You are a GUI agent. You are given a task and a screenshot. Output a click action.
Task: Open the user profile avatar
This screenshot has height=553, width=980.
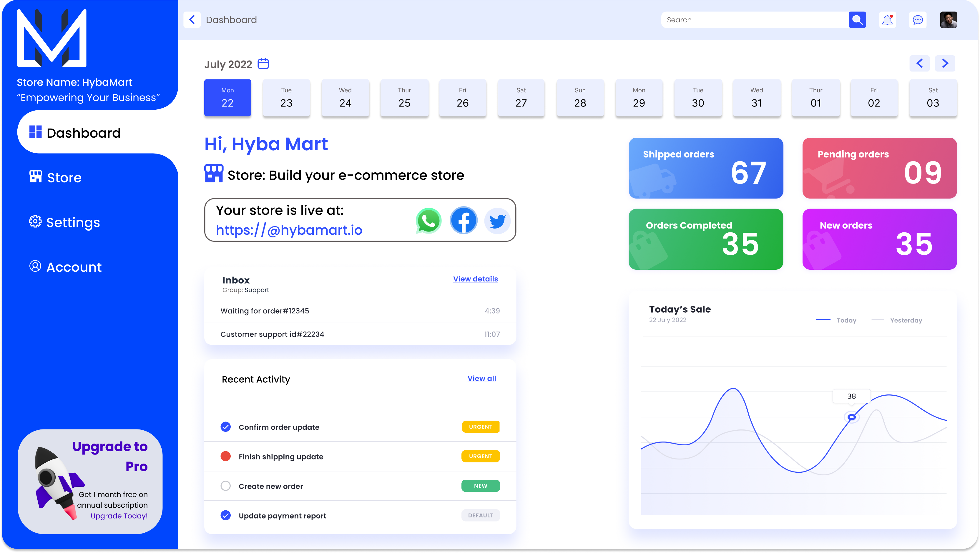click(949, 20)
